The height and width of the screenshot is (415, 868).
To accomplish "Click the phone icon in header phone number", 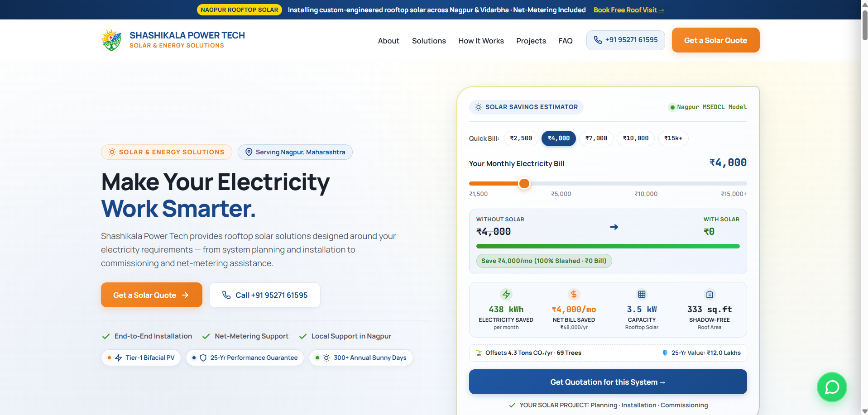I will click(x=598, y=40).
